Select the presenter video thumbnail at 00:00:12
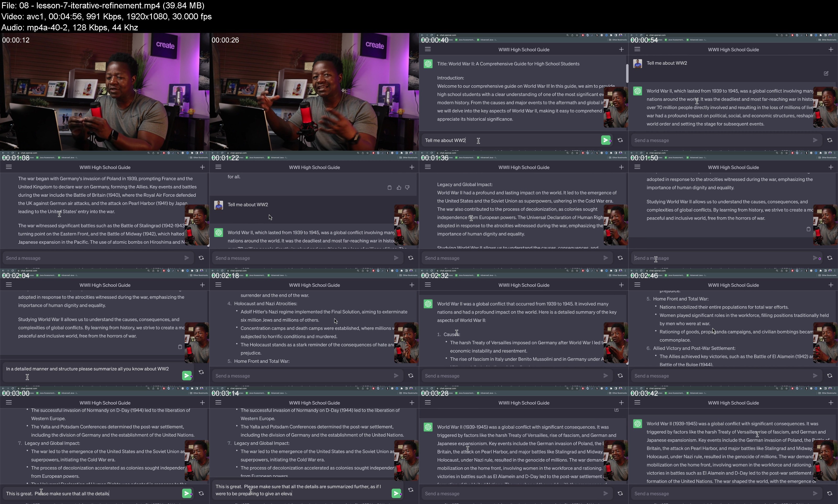This screenshot has width=838, height=504. [x=105, y=92]
